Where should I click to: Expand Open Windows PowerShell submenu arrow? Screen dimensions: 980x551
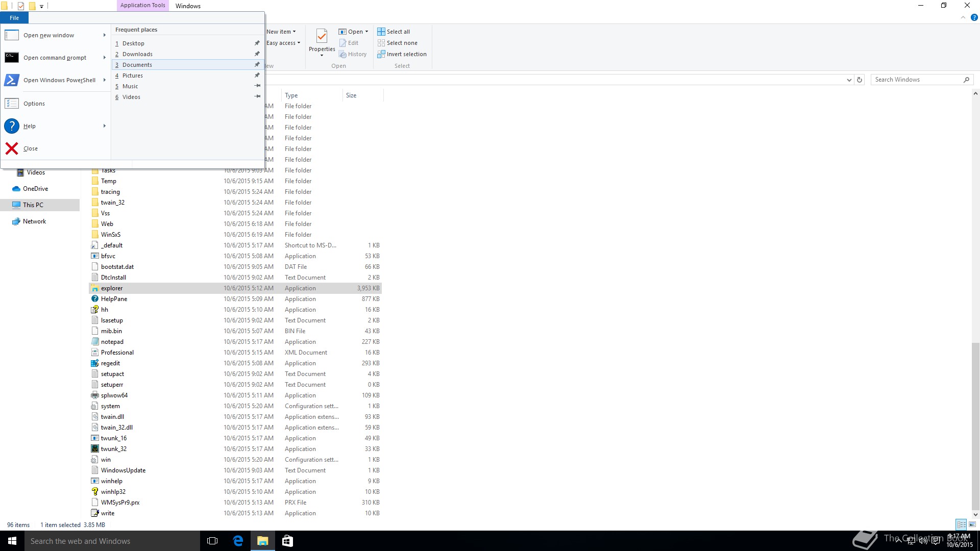tap(105, 80)
